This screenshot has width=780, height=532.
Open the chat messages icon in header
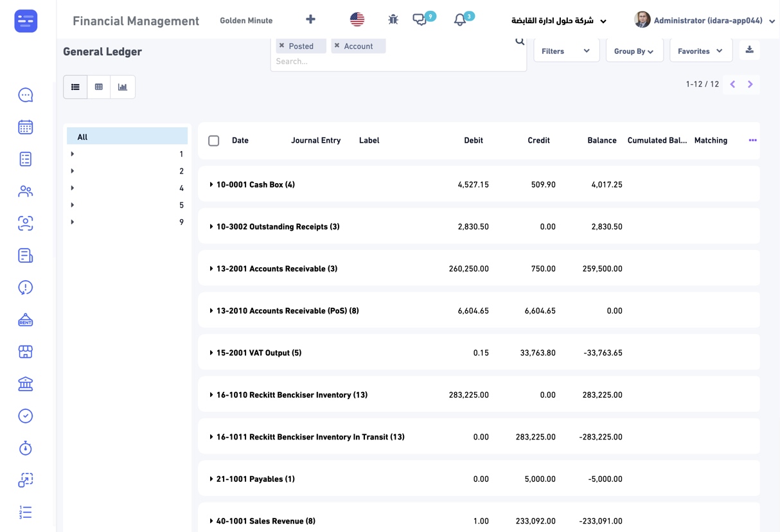click(420, 20)
